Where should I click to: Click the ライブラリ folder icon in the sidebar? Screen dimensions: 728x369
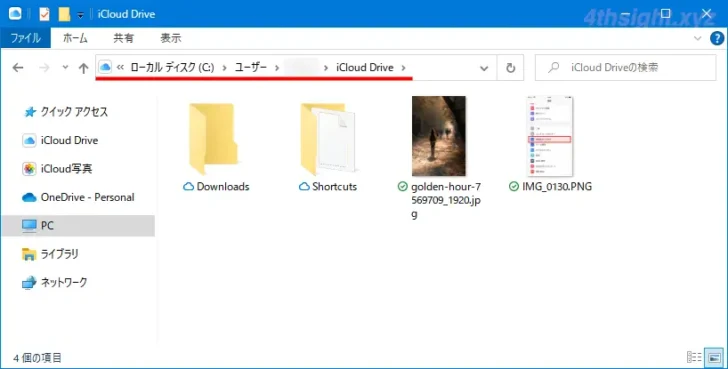tap(29, 254)
